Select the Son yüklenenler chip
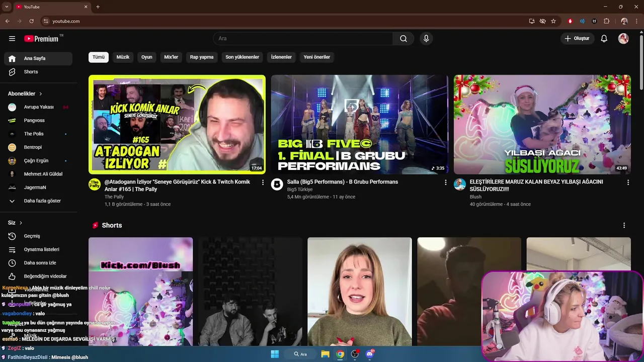Viewport: 644px width, 362px height. point(242,57)
